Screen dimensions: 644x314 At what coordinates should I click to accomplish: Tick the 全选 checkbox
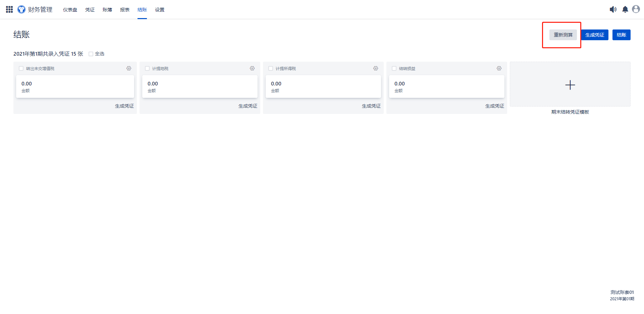[x=91, y=54]
